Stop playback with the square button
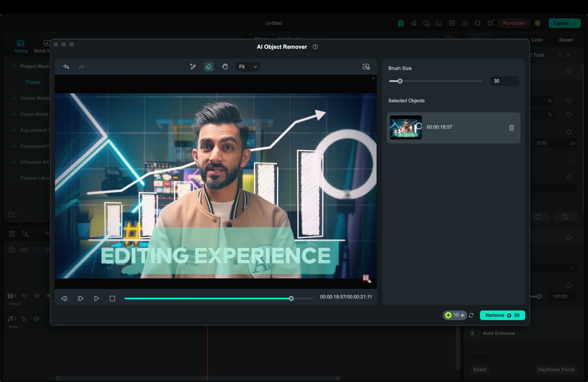This screenshot has width=588, height=382. [112, 299]
